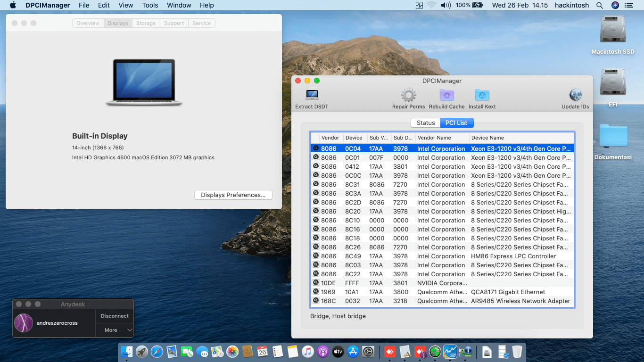This screenshot has width=644, height=362.
Task: Click Disconnect in the Anydesk panel
Action: (x=115, y=316)
